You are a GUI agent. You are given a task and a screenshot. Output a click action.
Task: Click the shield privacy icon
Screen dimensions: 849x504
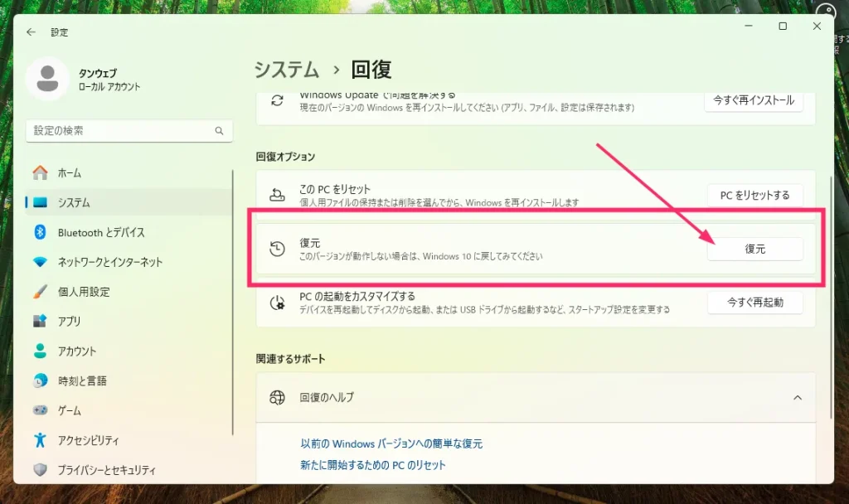40,469
